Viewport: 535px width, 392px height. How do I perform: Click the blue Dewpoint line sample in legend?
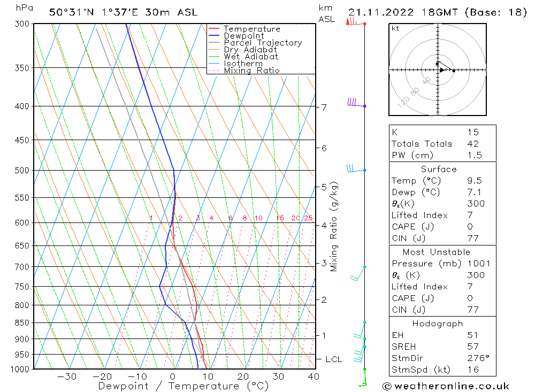coord(214,35)
